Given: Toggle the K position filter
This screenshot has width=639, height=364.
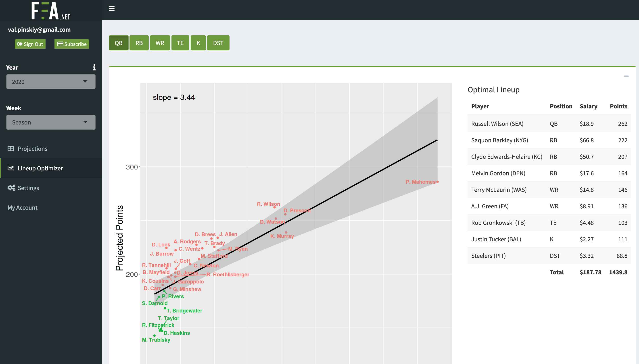Looking at the screenshot, I should coord(198,43).
